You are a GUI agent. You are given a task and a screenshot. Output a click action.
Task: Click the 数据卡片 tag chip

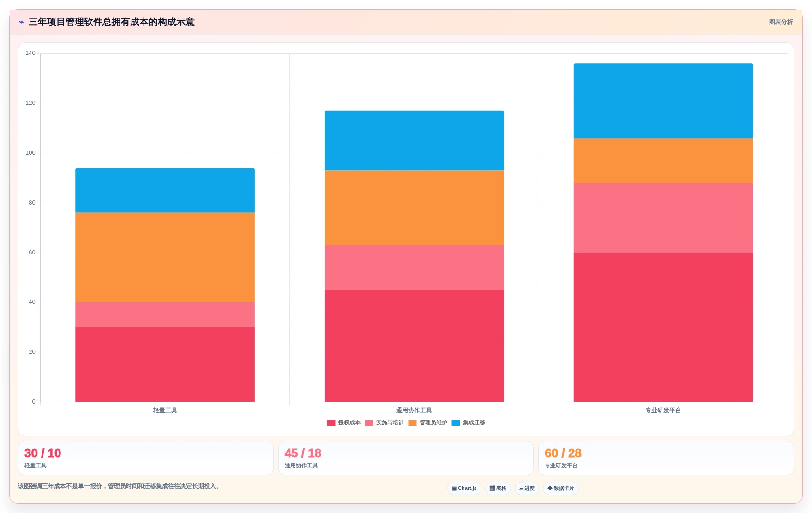[561, 488]
